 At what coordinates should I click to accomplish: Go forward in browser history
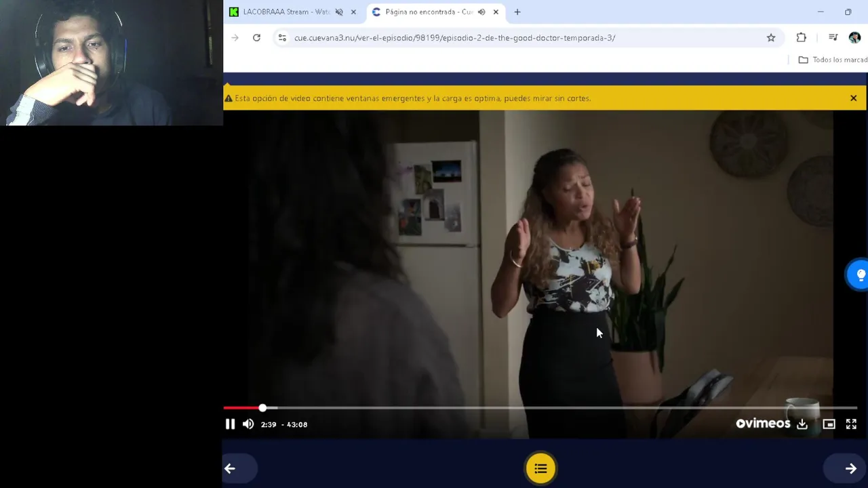coord(235,38)
